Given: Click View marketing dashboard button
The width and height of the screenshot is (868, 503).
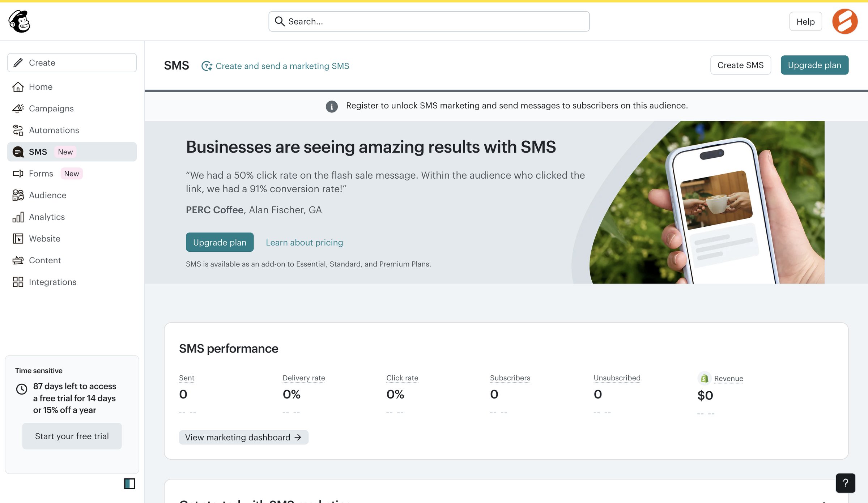Looking at the screenshot, I should 243,438.
